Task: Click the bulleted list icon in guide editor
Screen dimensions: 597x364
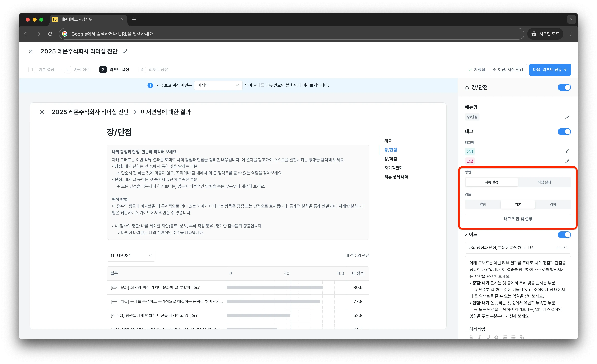Action: (513, 337)
